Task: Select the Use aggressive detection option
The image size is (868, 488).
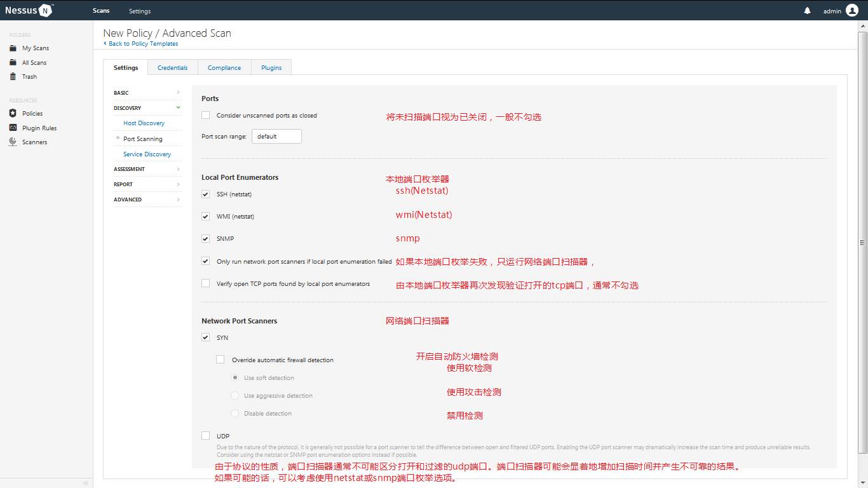Action: (x=234, y=395)
